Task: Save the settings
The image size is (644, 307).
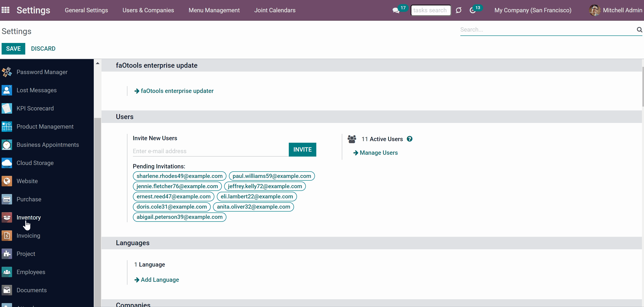Action: [13, 49]
